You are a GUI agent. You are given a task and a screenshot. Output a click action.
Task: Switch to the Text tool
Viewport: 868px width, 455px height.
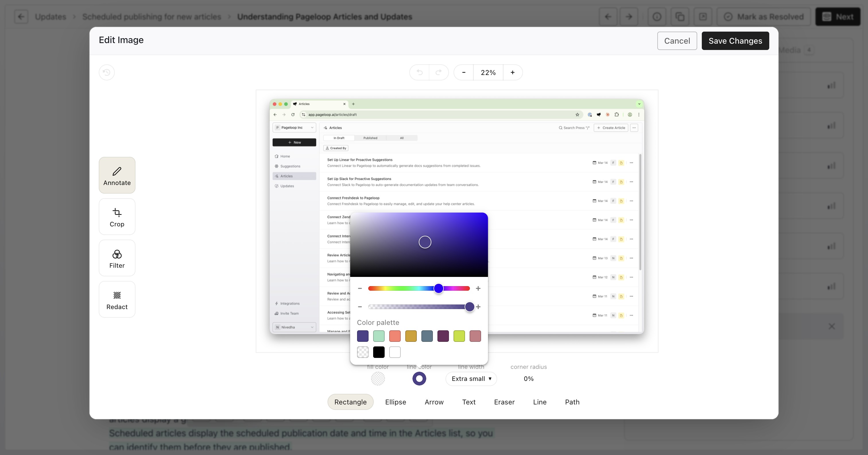point(469,402)
